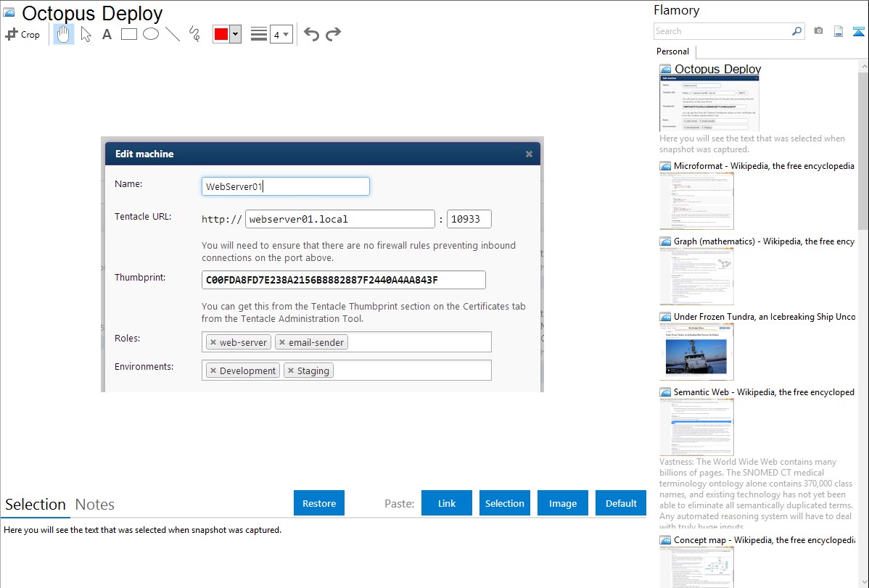Click the Paste Selection button
The width and height of the screenshot is (869, 588).
click(x=505, y=503)
